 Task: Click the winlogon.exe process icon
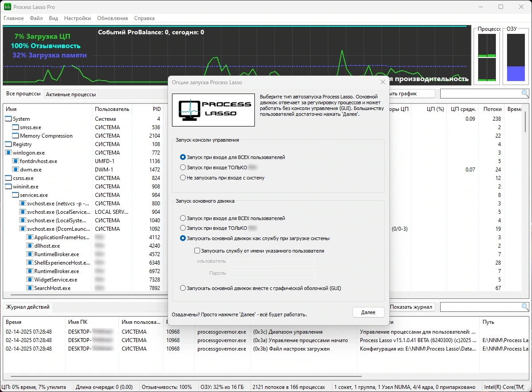(x=8, y=153)
